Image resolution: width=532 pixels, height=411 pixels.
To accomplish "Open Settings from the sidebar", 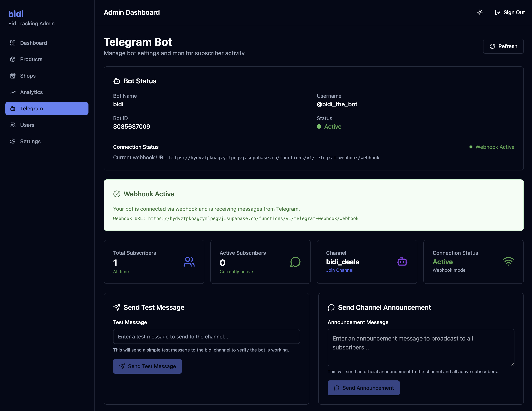I will coord(30,141).
